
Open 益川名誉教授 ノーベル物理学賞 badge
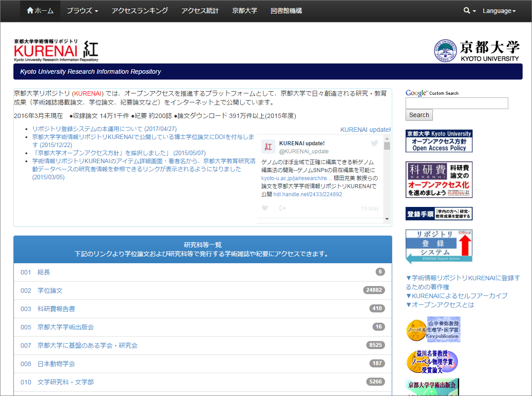coord(432,361)
